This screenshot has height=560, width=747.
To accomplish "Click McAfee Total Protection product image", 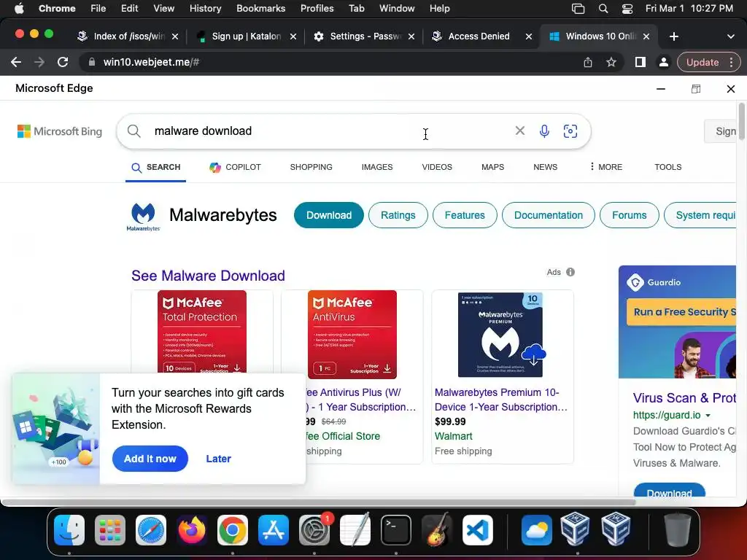I will [x=202, y=332].
